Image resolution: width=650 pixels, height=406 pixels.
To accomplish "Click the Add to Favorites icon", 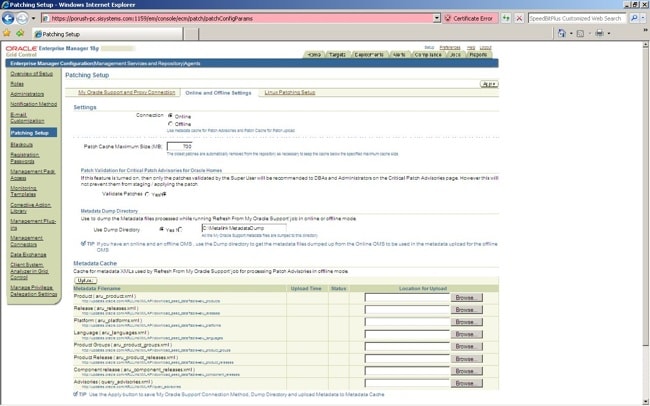I will click(x=20, y=33).
